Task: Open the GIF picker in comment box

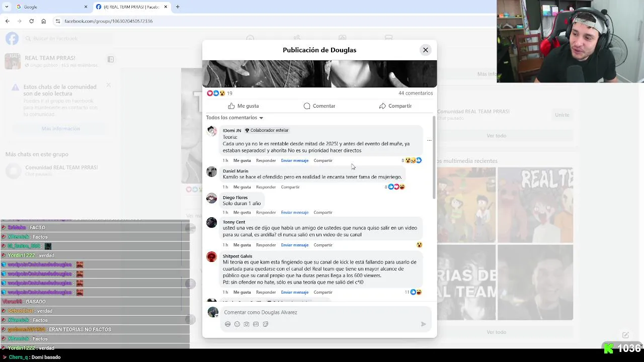Action: point(256,324)
